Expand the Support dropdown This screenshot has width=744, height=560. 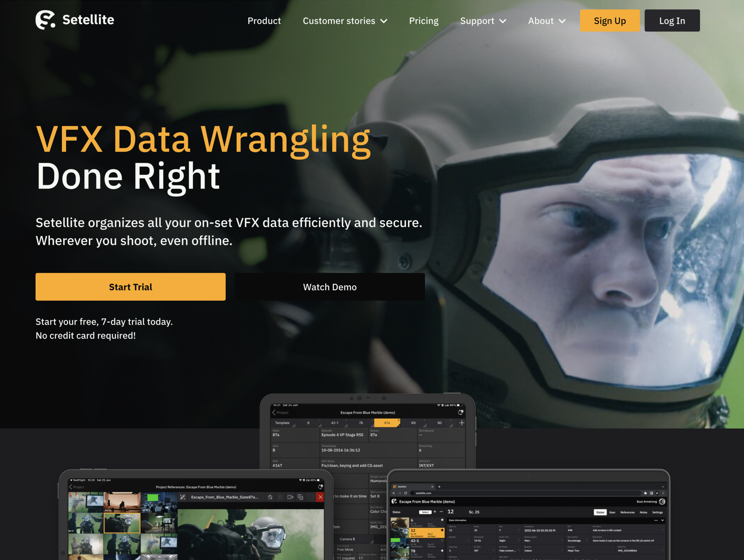(x=483, y=21)
